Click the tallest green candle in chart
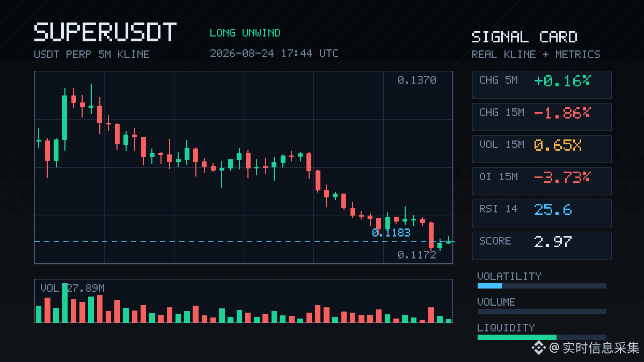Screen dimensions: 644x362 click(65, 118)
